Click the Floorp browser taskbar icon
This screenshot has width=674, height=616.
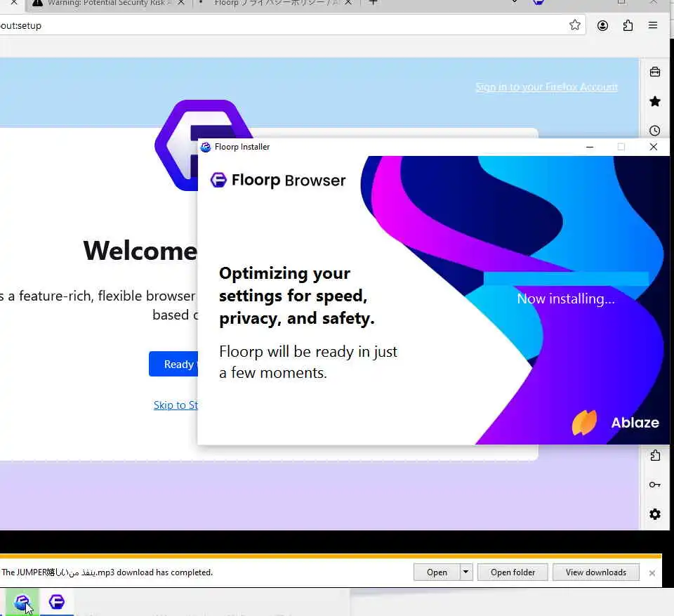[x=57, y=602]
